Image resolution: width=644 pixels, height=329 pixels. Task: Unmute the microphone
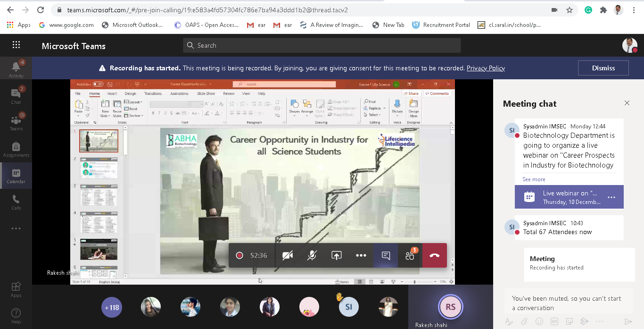[312, 255]
